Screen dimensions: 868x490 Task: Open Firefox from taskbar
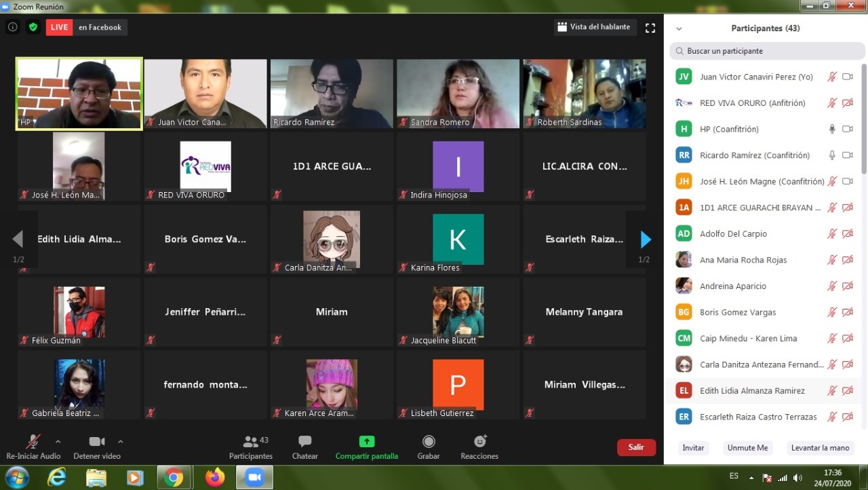pos(215,478)
